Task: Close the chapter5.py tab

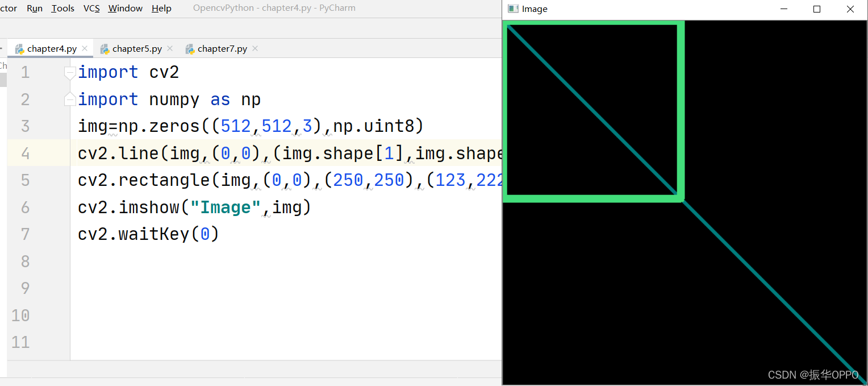Action: point(170,49)
